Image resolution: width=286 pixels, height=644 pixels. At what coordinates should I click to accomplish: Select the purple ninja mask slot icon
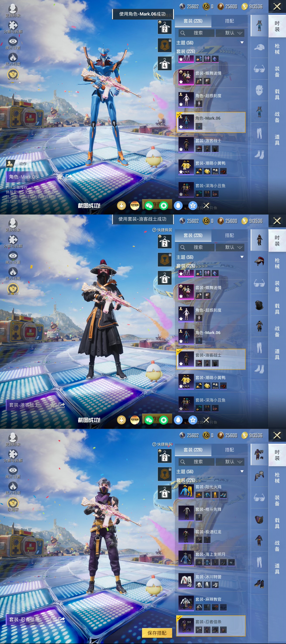tap(259, 519)
